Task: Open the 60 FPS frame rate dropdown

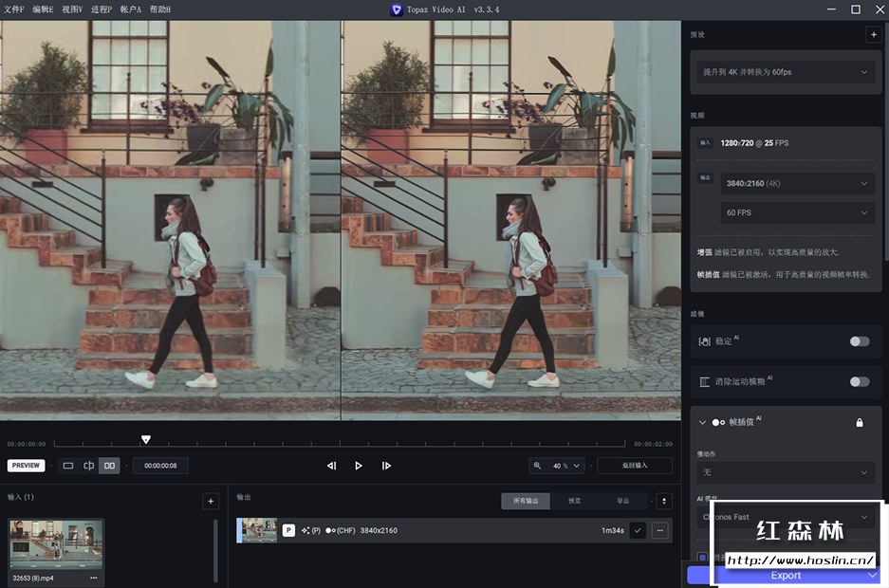Action: click(x=796, y=212)
